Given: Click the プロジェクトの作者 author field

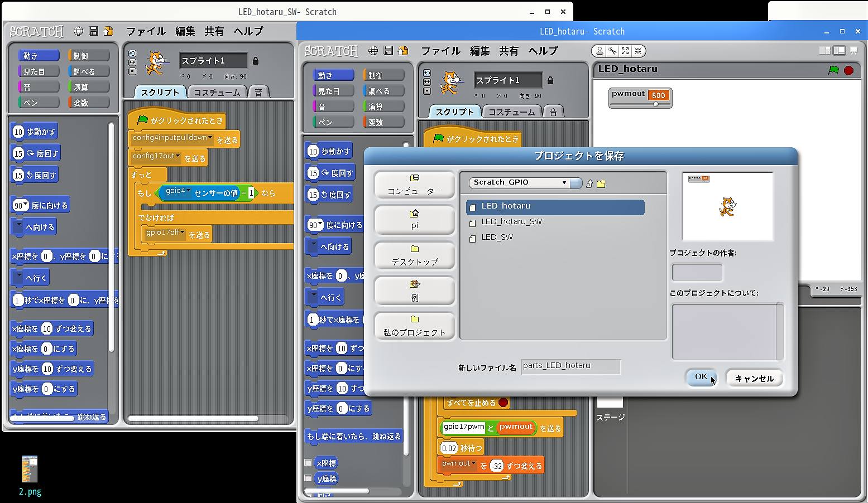Looking at the screenshot, I should coord(697,273).
